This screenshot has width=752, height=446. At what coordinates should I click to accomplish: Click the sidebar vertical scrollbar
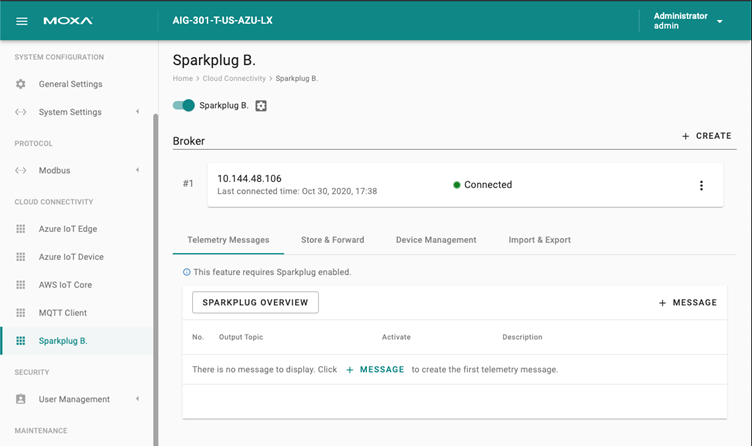tap(155, 280)
